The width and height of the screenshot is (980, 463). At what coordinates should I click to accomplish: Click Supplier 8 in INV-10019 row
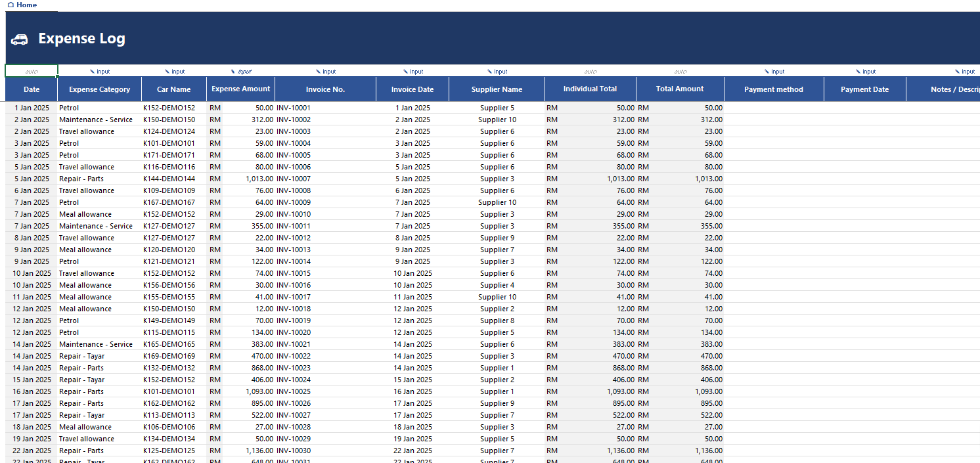[x=497, y=320]
